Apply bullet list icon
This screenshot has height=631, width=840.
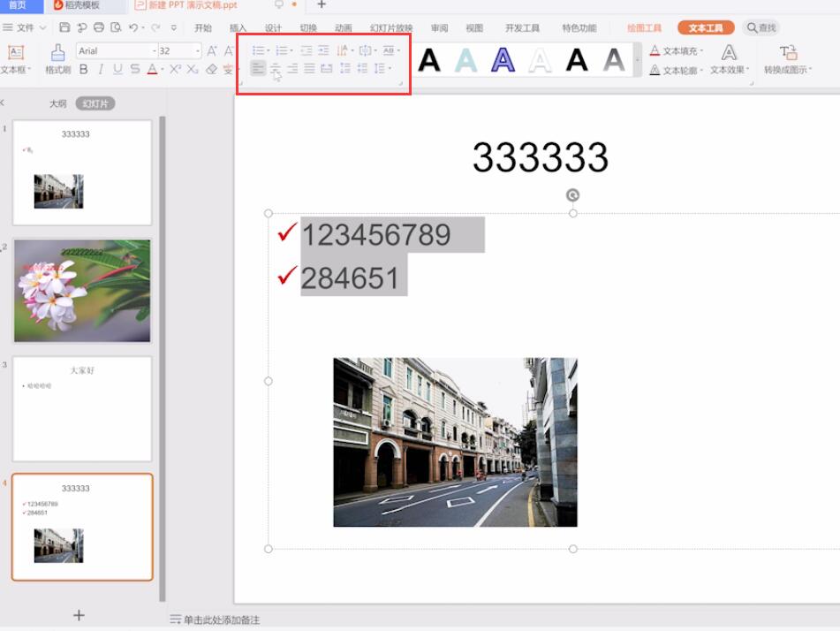(x=258, y=50)
